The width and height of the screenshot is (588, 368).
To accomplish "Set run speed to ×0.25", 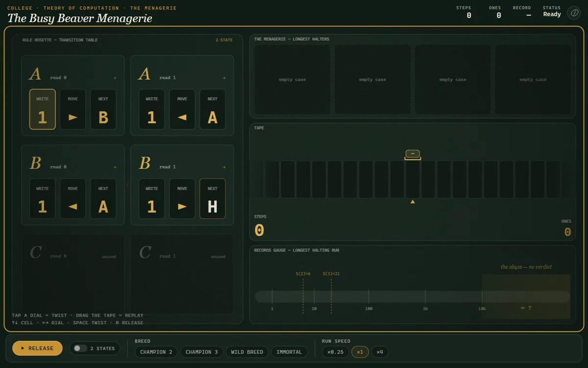I will click(336, 352).
